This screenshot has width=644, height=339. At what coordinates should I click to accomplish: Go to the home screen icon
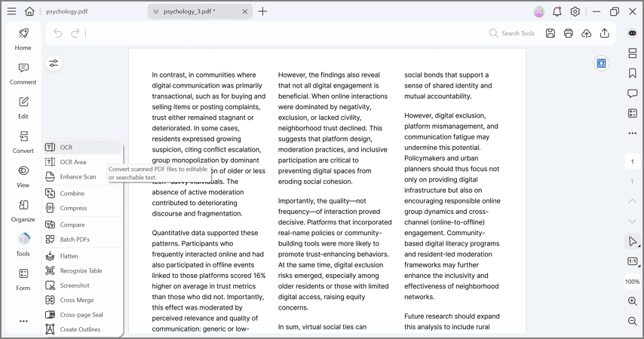point(29,11)
